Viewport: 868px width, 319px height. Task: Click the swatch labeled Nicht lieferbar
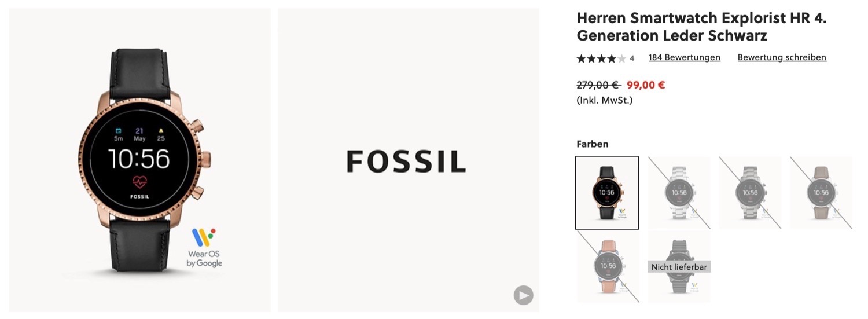click(679, 267)
